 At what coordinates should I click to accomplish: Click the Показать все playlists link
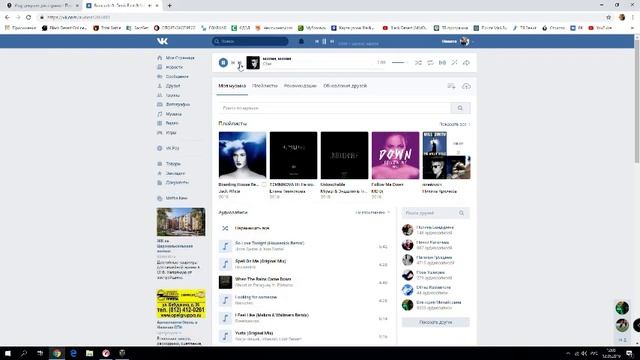click(454, 124)
